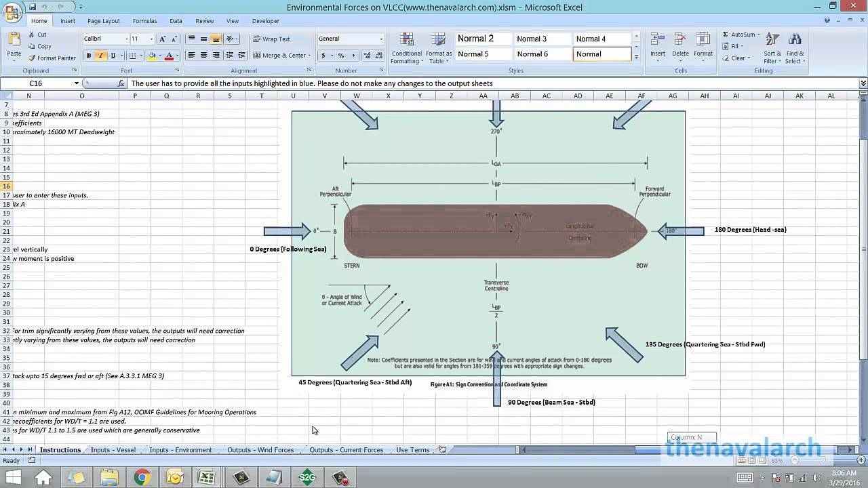The image size is (868, 488).
Task: Switch to the Formulas tab
Action: click(144, 21)
